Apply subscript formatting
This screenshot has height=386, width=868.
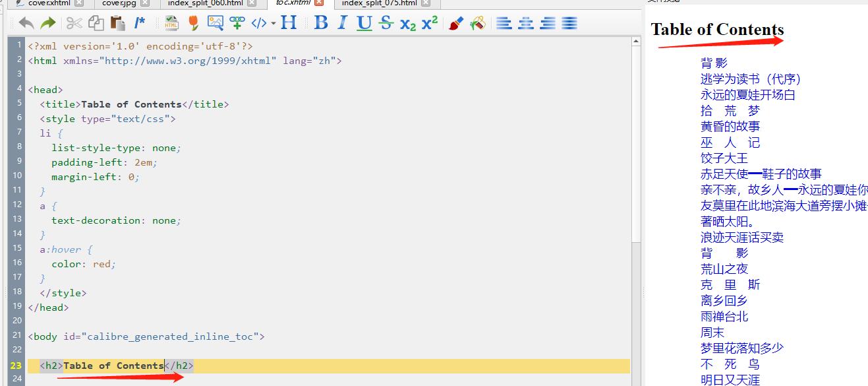point(408,24)
